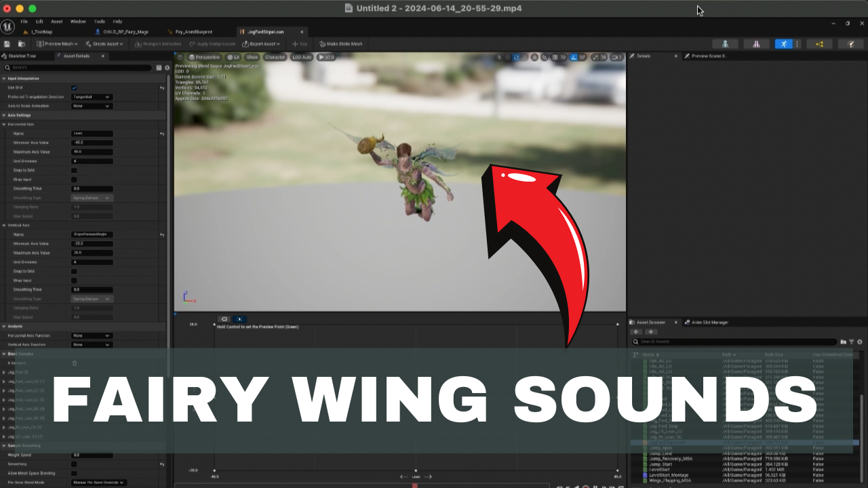
Task: Open the Preferred Triangulation Direction dropdown
Action: click(92, 97)
